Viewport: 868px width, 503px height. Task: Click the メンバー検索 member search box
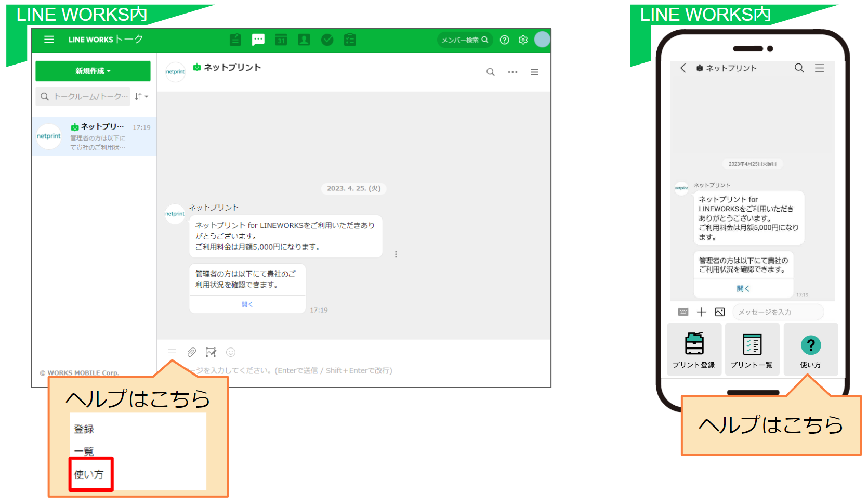coord(465,40)
